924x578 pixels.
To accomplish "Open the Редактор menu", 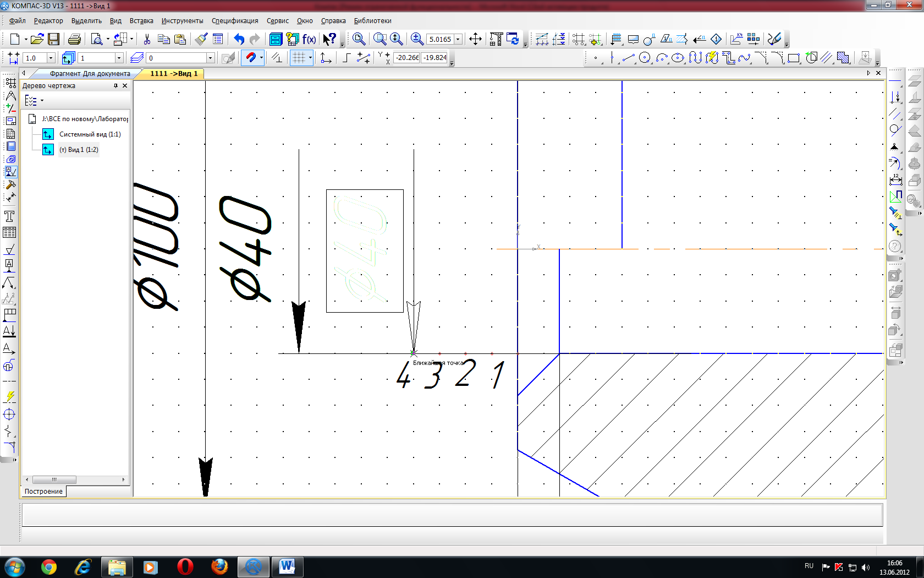I will [48, 21].
